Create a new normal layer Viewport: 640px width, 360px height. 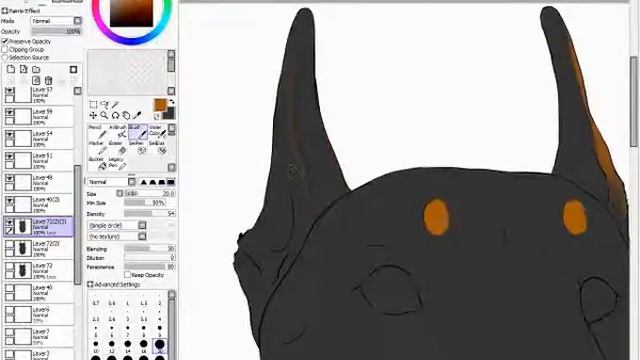tap(11, 69)
